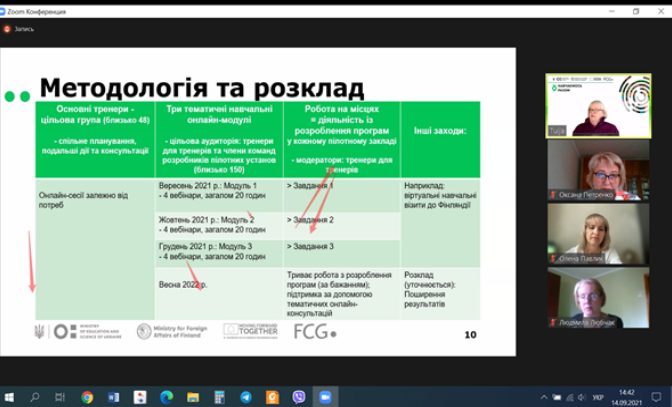Viewport: 672px width, 407px height.
Task: Click the red recording indicator icon
Action: pos(9,29)
